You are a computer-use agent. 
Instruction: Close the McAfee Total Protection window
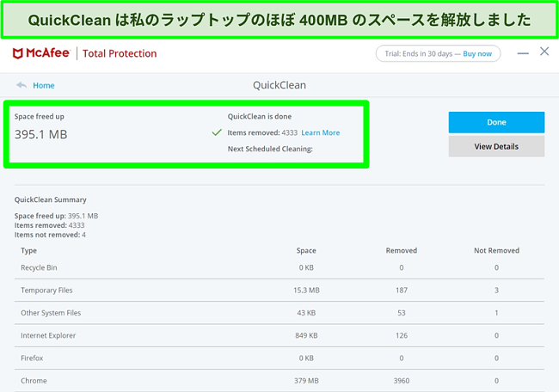tap(544, 52)
